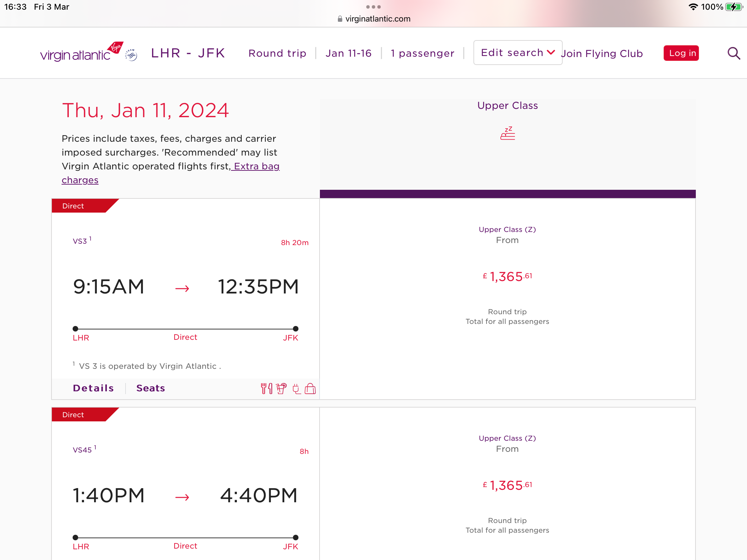Open the site search magnifier icon
747x560 pixels.
tap(734, 53)
